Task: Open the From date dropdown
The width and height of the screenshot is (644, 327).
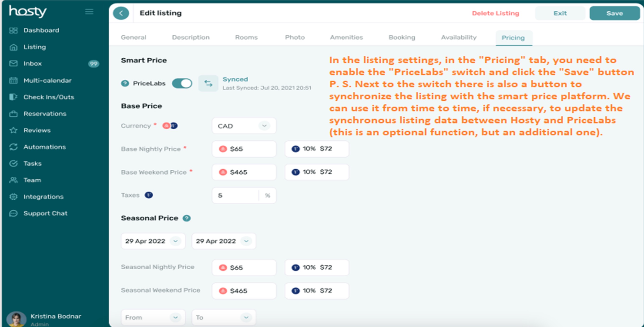Action: (x=153, y=318)
